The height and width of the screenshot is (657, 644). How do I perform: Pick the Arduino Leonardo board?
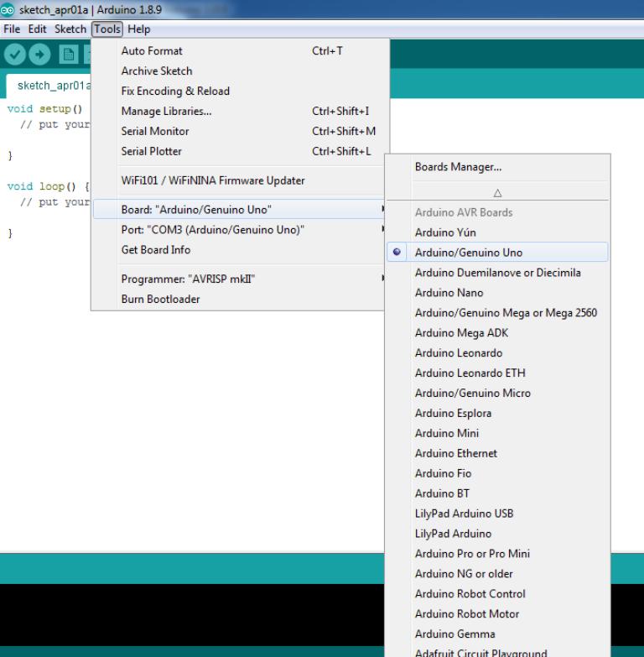(497, 352)
